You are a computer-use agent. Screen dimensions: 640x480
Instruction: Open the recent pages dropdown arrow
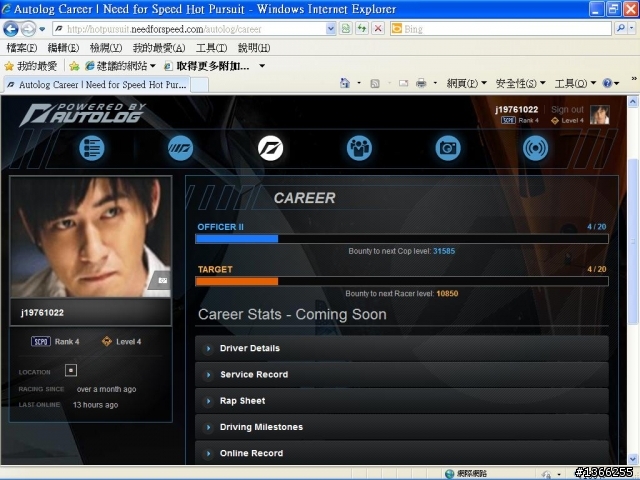click(42, 29)
